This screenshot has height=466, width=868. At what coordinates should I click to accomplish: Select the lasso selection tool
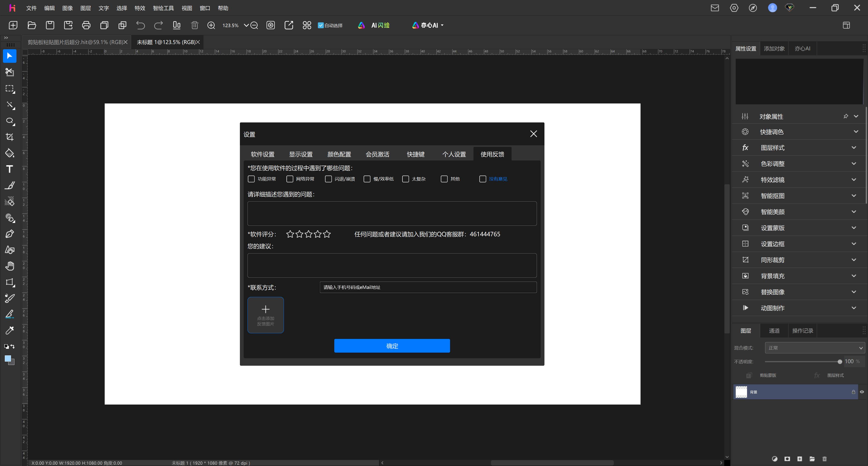coord(10,121)
